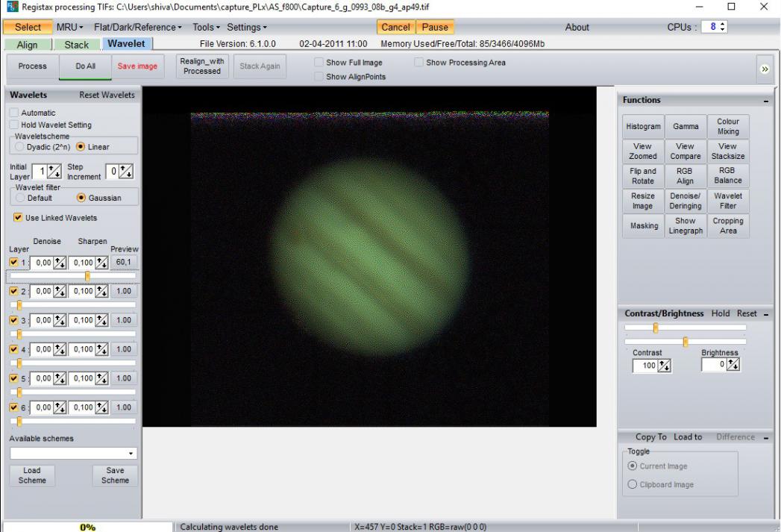Adjust the Brightness value spinner
The width and height of the screenshot is (781, 532).
[x=733, y=365]
